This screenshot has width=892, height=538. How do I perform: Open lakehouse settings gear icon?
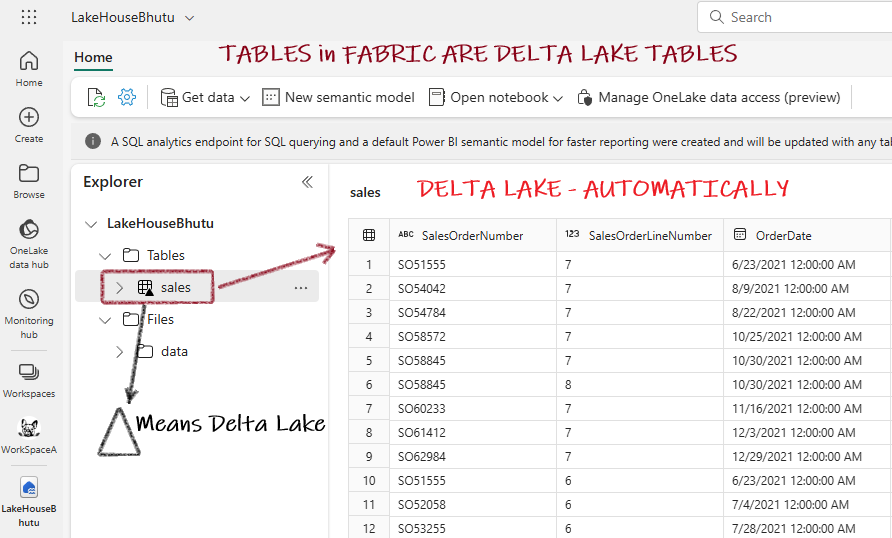pos(127,97)
